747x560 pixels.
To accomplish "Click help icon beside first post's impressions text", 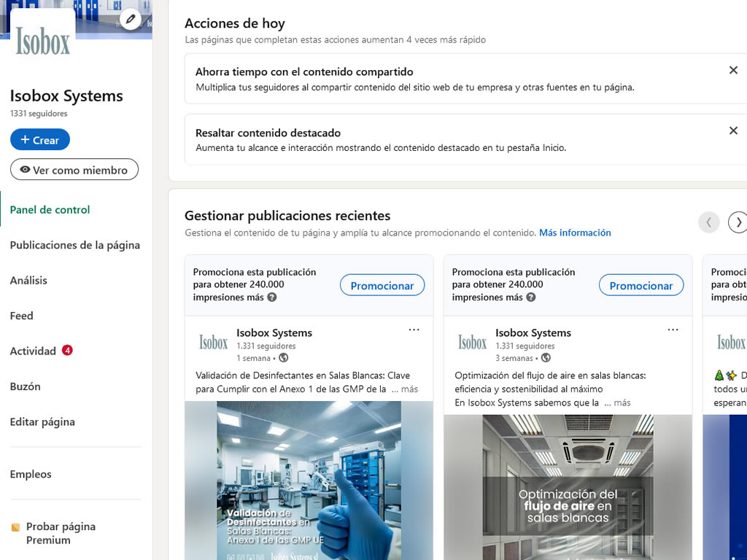I will coord(272,297).
